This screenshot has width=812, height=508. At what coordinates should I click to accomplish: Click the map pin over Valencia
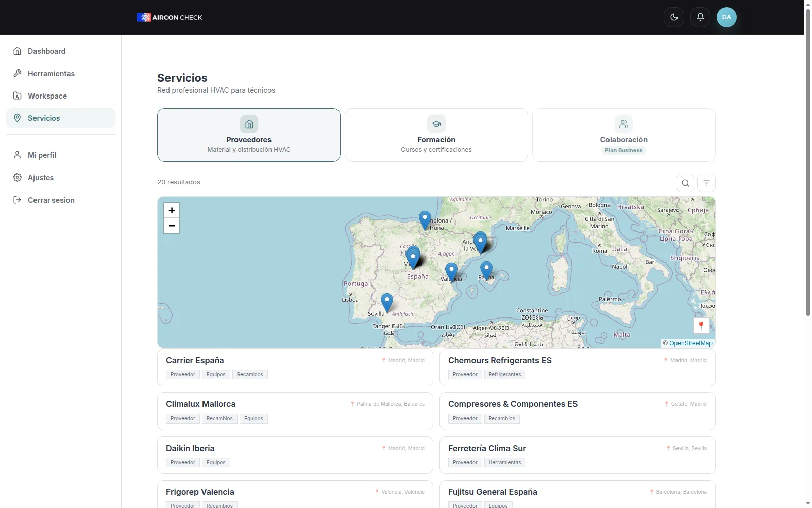coord(451,272)
